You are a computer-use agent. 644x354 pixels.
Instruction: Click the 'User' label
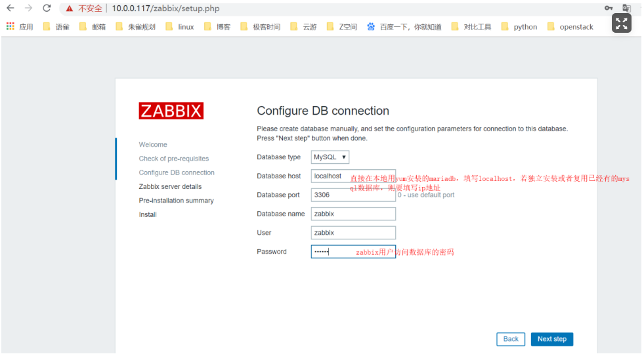pos(264,233)
